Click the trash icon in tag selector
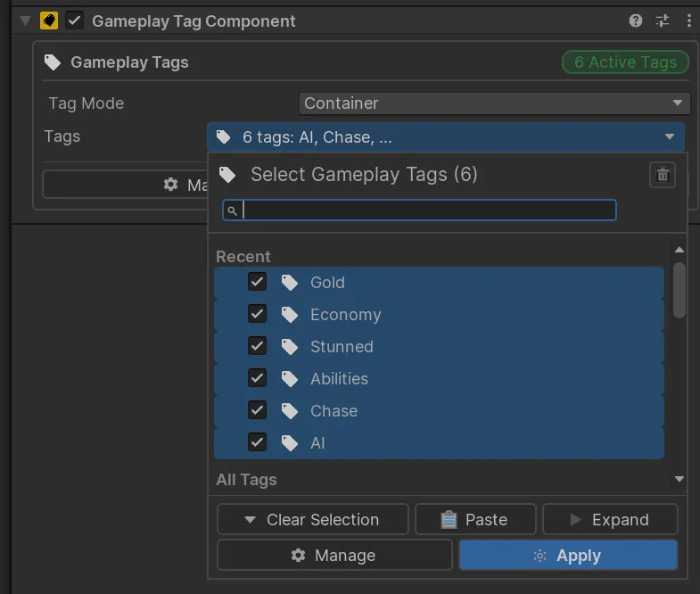The height and width of the screenshot is (594, 700). point(663,175)
